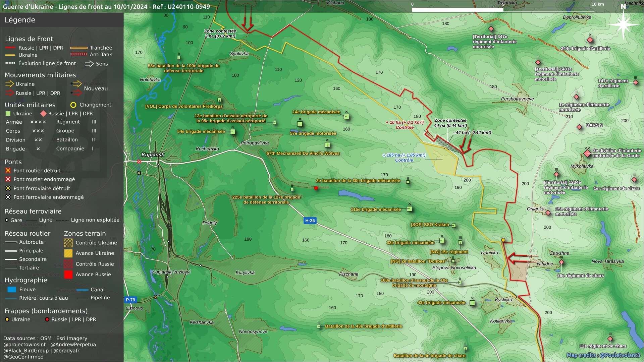This screenshot has height=362, width=644.
Task: Click the Pont routier détruit legend icon
Action: pyautogui.click(x=8, y=171)
